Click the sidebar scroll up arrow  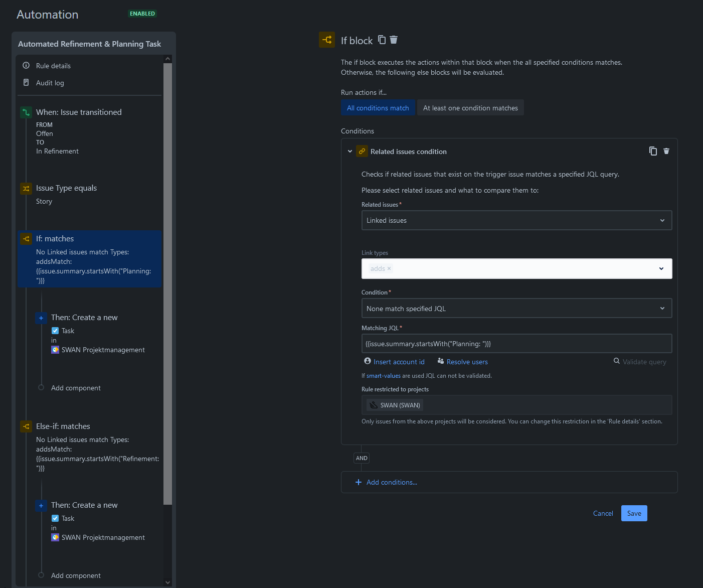tap(167, 59)
